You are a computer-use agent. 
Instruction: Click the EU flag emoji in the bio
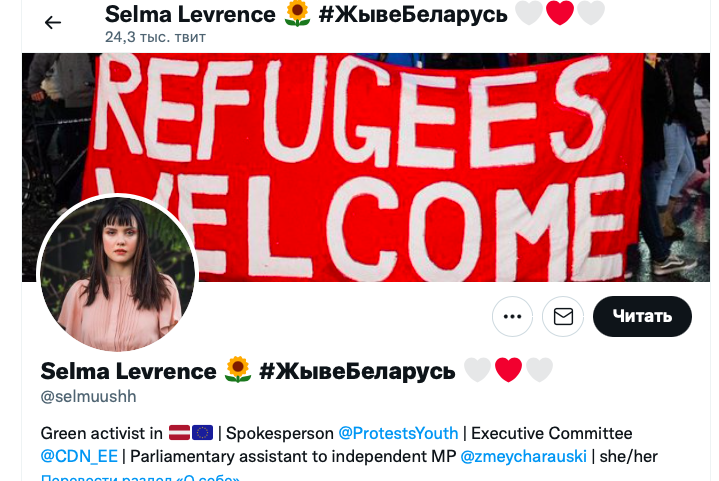(x=202, y=432)
